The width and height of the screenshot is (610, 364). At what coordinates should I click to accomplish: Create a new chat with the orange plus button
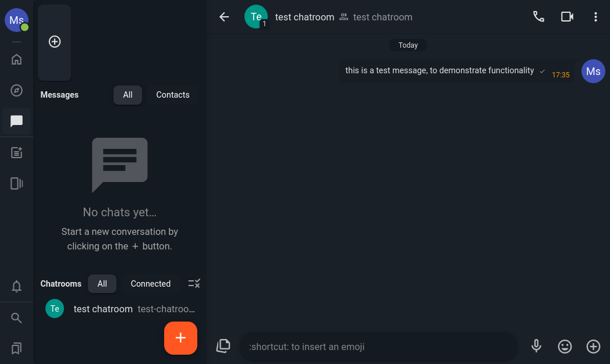180,338
